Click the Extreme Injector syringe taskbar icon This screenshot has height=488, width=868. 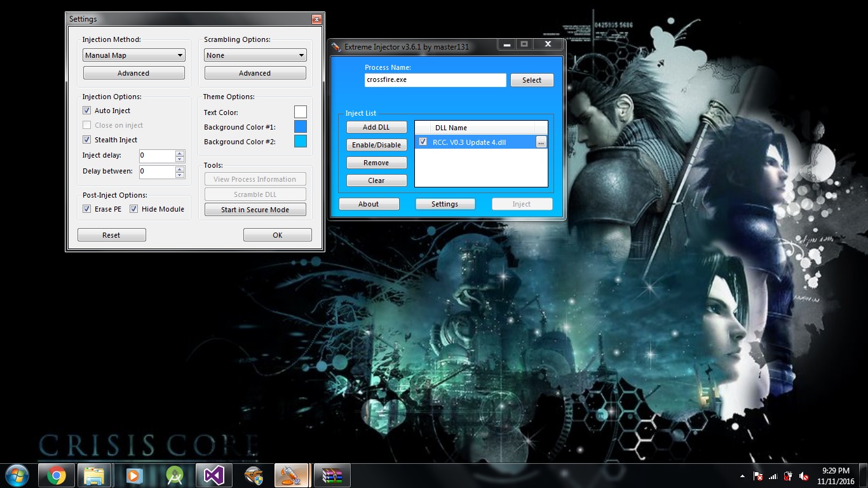pyautogui.click(x=292, y=475)
